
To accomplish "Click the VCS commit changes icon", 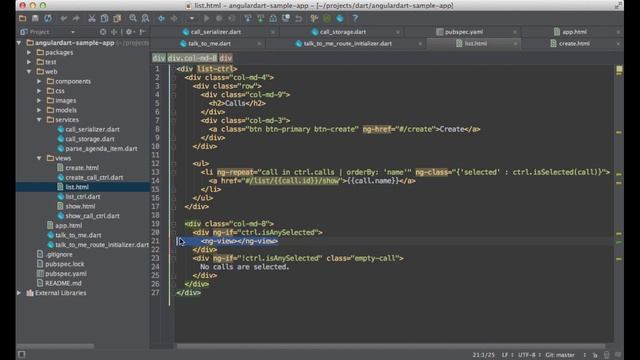I will coord(260,18).
